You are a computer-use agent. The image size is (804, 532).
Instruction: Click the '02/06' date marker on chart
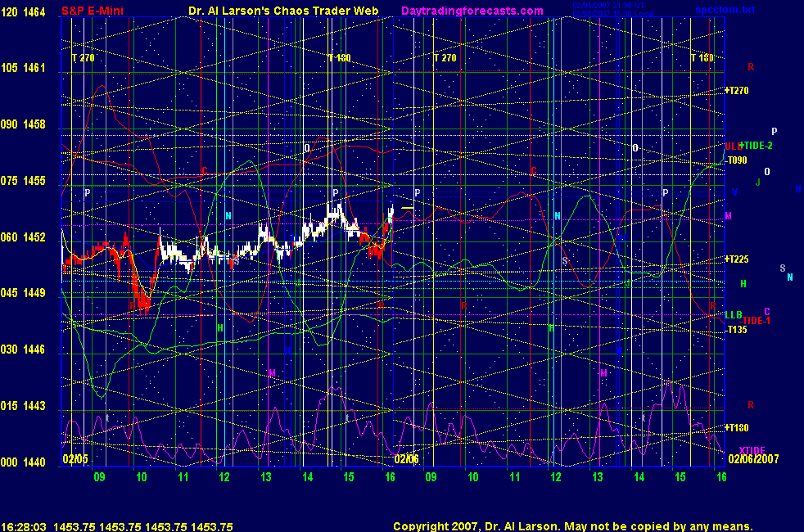click(x=407, y=458)
